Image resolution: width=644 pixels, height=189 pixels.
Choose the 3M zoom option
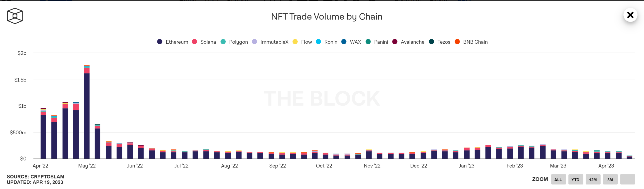point(610,180)
